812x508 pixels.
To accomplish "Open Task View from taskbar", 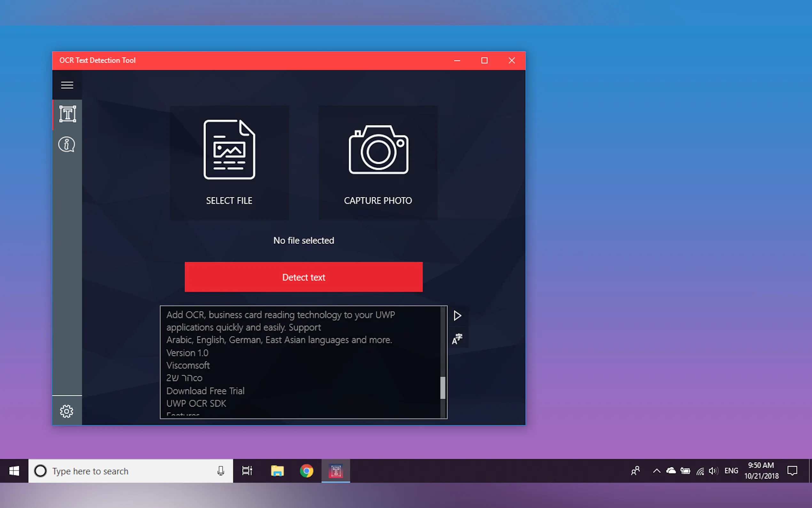I will coord(247,471).
